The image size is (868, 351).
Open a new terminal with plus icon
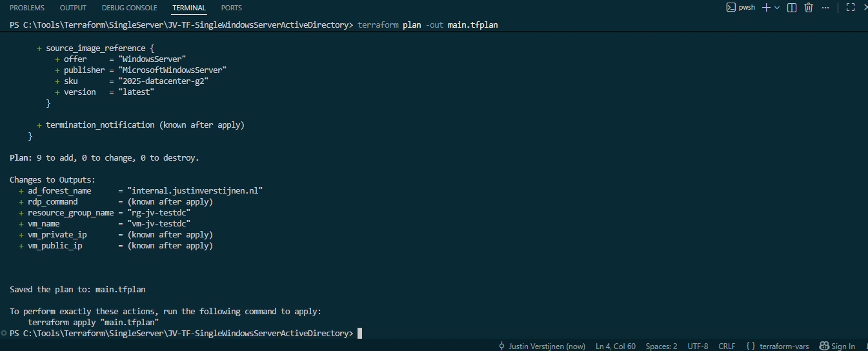(x=766, y=8)
